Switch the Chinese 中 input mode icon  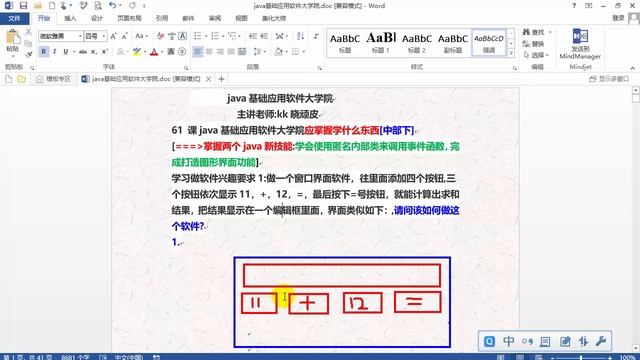509,341
